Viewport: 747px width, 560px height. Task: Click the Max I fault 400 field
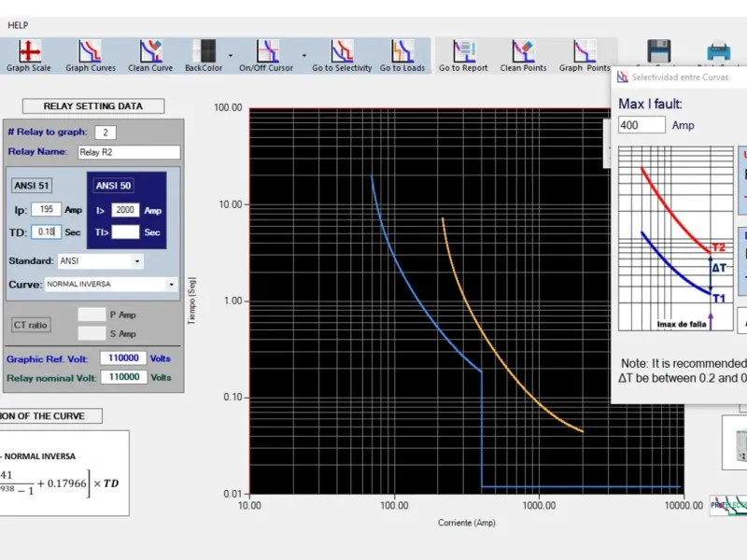click(x=641, y=125)
